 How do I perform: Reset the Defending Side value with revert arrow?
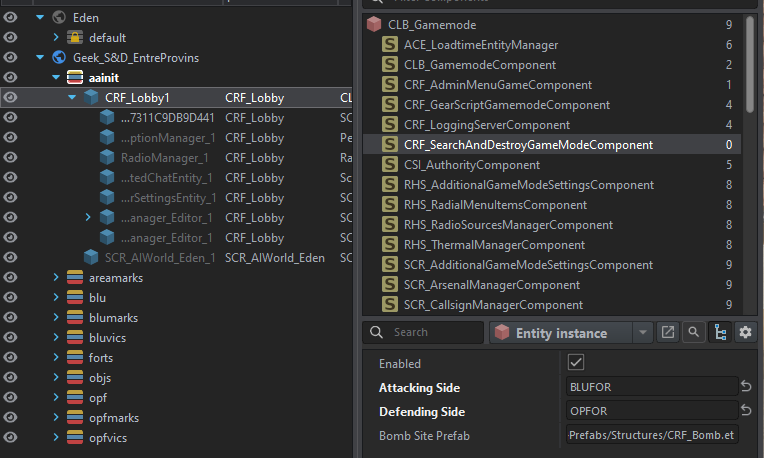745,411
